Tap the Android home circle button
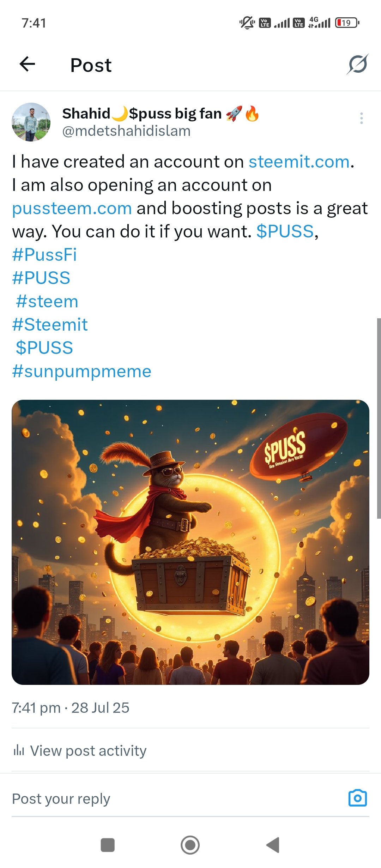The image size is (381, 868). [x=190, y=845]
